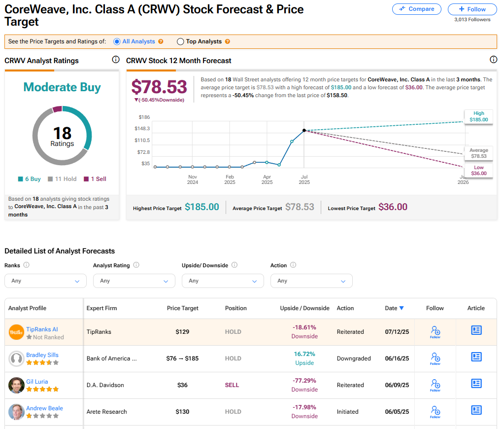Viewport: 504px width, 429px height.
Task: Click the Expert Firm column header
Action: pyautogui.click(x=101, y=308)
